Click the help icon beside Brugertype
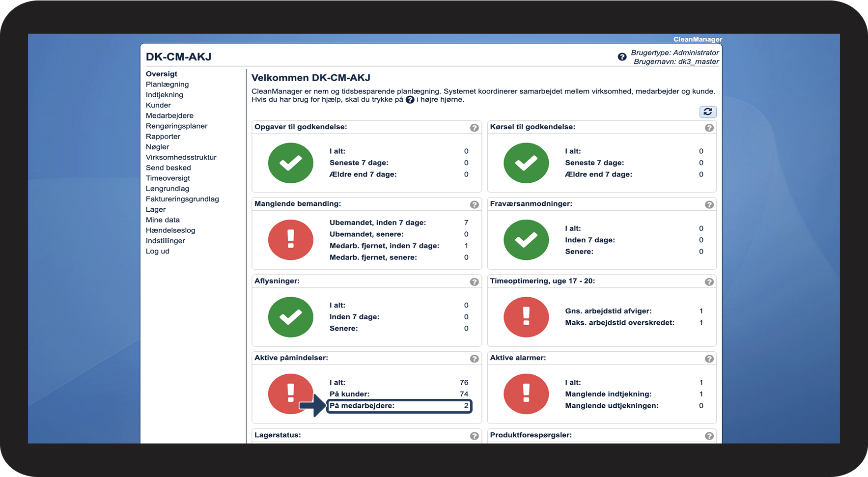Image resolution: width=868 pixels, height=477 pixels. 622,57
